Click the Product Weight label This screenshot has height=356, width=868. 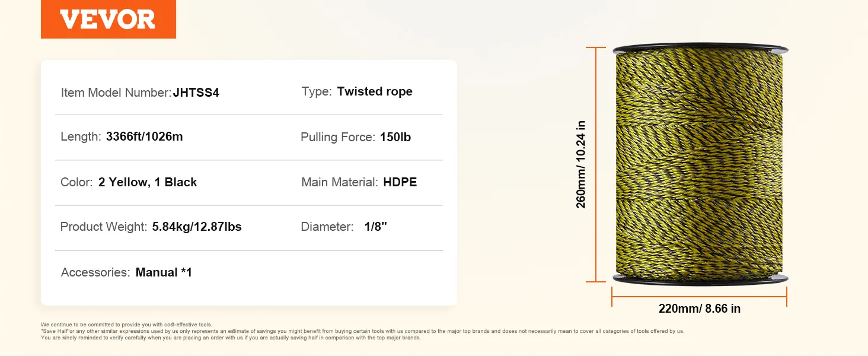tap(104, 227)
